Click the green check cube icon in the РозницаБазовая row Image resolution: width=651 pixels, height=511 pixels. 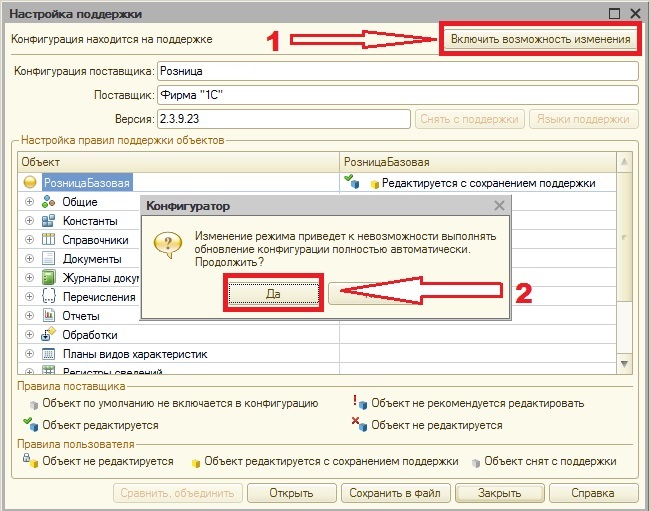click(x=352, y=181)
